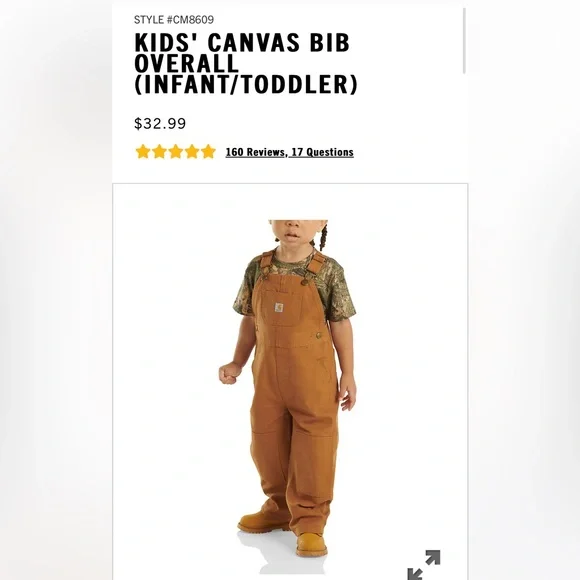
Task: Click the Carhartt logo patch on the bib
Action: point(279,307)
